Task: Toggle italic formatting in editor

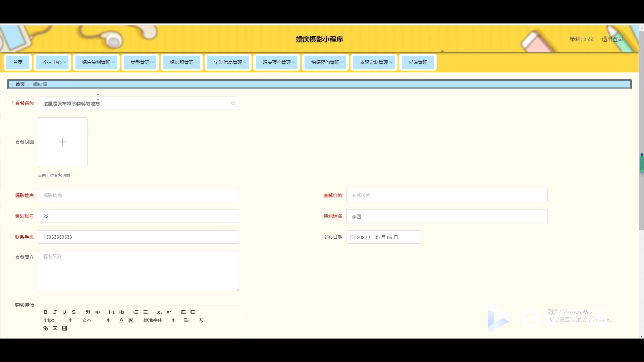Action: tap(55, 312)
